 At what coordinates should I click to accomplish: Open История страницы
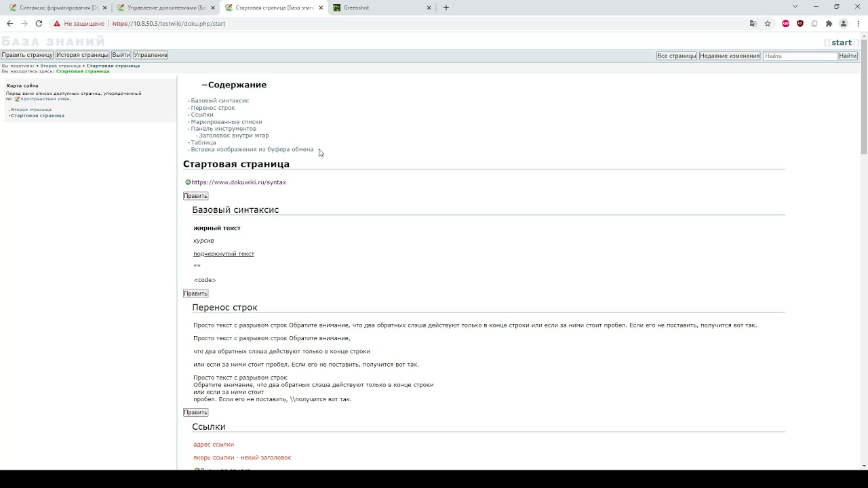point(82,55)
